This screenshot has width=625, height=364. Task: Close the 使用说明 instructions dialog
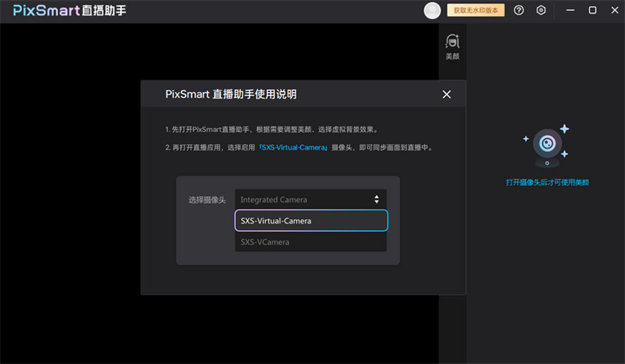coord(446,94)
